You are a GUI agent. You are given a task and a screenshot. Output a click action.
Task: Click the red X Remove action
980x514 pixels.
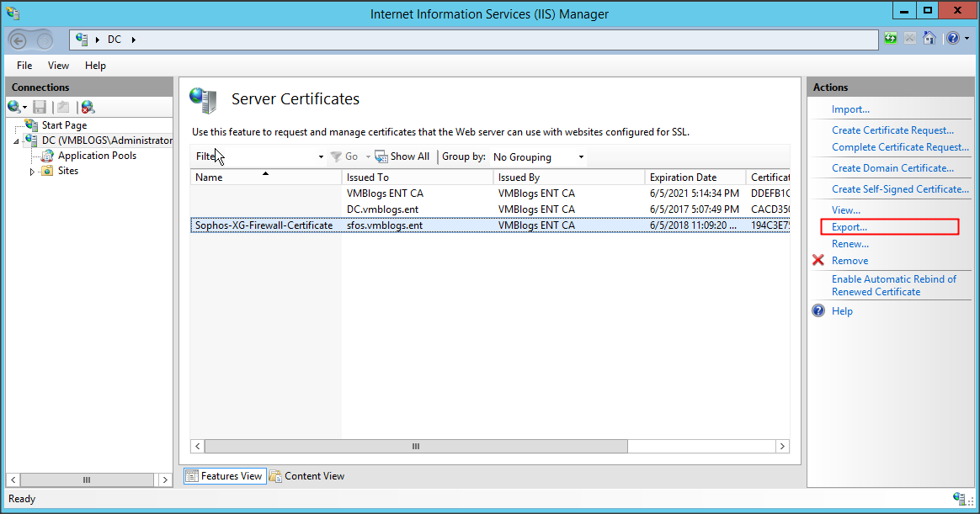[850, 261]
